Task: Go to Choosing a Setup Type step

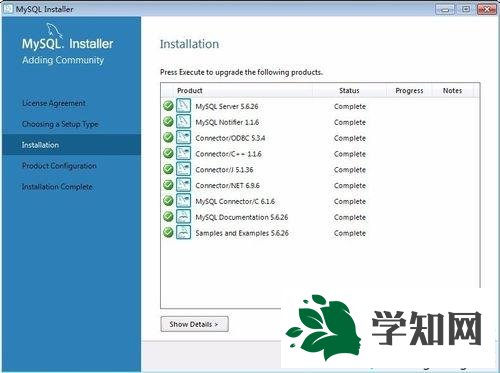Action: coord(60,124)
